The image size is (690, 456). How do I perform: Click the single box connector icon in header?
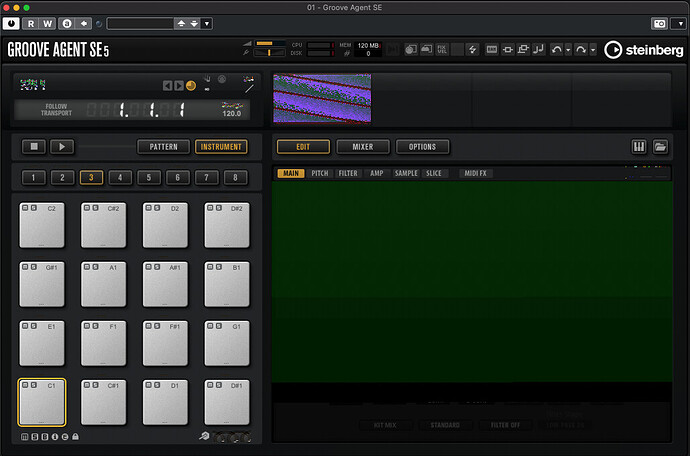[507, 49]
